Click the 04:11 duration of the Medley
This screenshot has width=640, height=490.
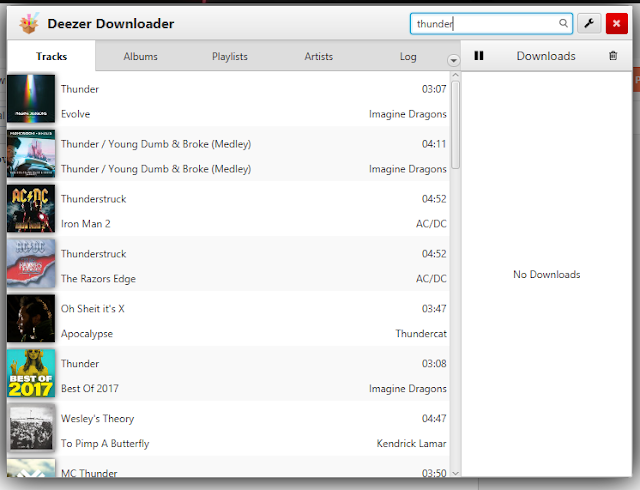(434, 144)
